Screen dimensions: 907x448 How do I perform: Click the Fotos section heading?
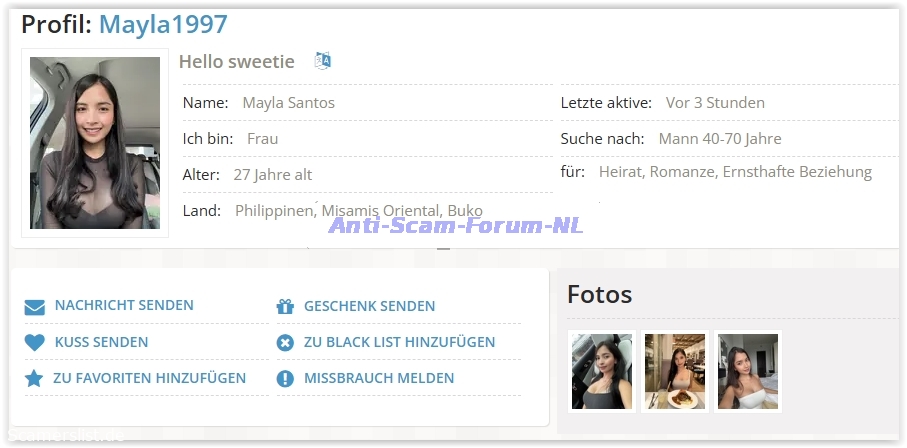[599, 294]
